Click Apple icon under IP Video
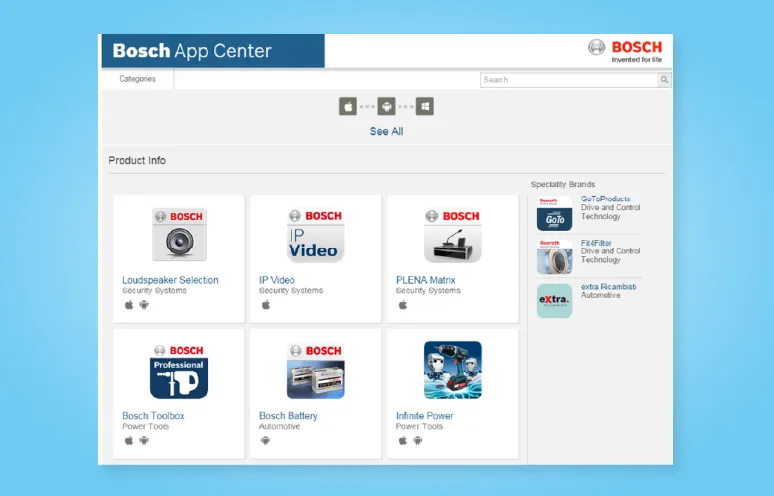774x496 pixels. click(266, 305)
